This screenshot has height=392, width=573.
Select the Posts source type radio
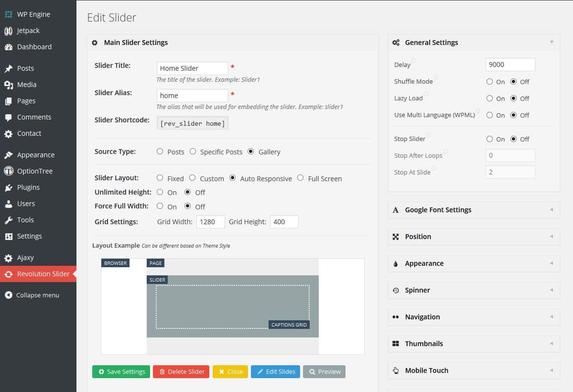pyautogui.click(x=160, y=152)
